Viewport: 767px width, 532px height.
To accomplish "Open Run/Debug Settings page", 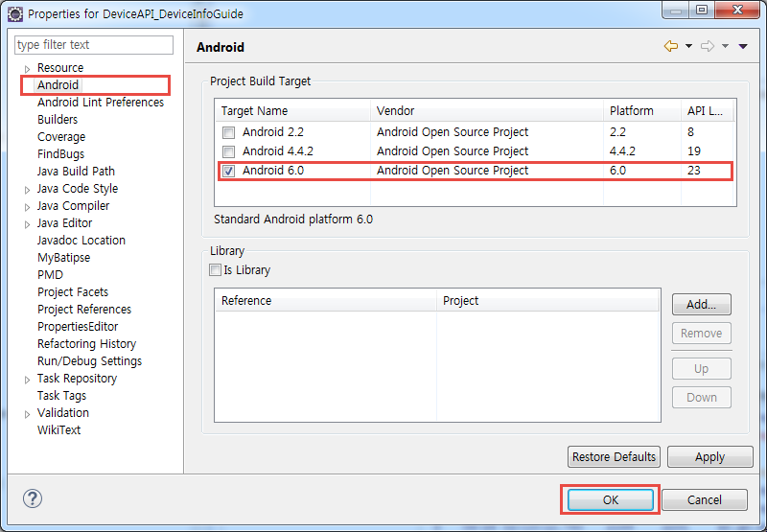I will (x=89, y=361).
